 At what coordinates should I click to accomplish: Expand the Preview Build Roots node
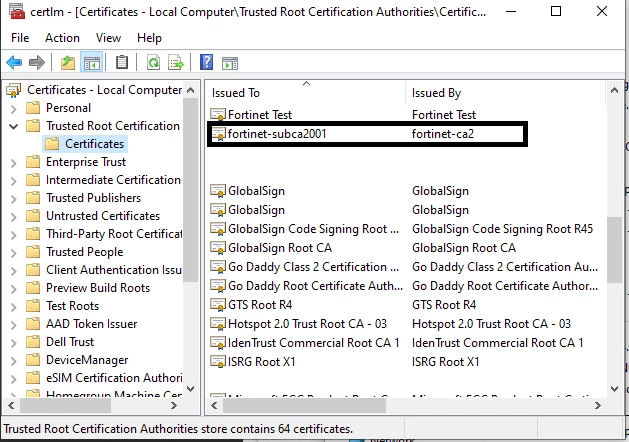[x=14, y=289]
